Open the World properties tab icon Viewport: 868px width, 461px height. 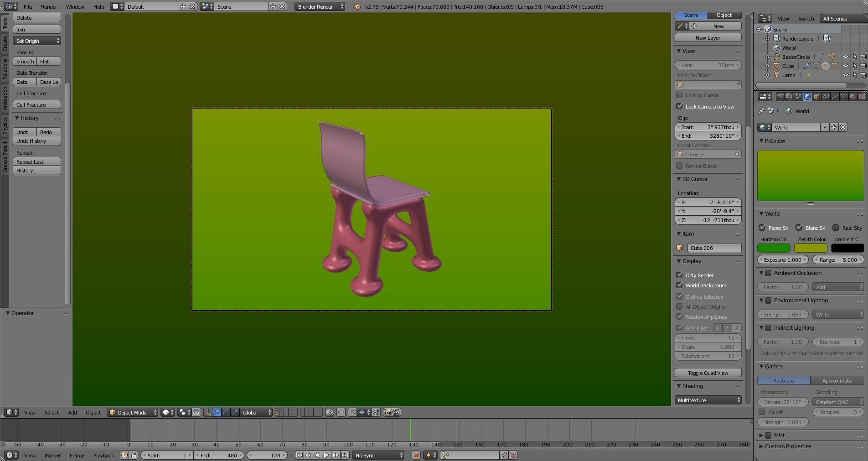(807, 97)
